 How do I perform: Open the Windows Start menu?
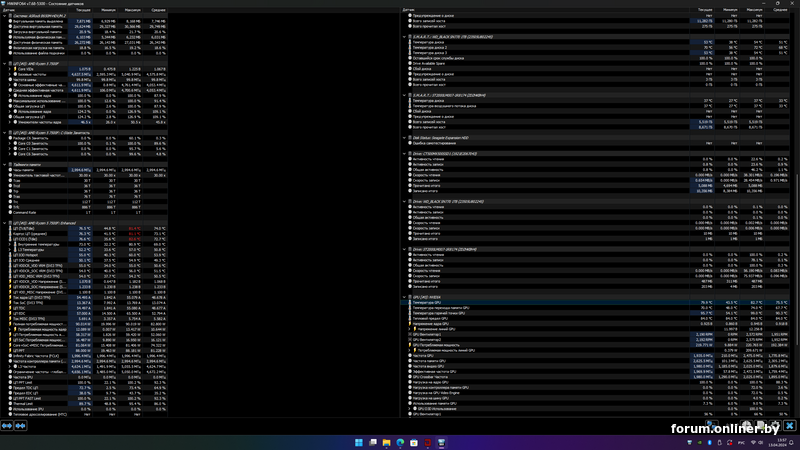(359, 442)
